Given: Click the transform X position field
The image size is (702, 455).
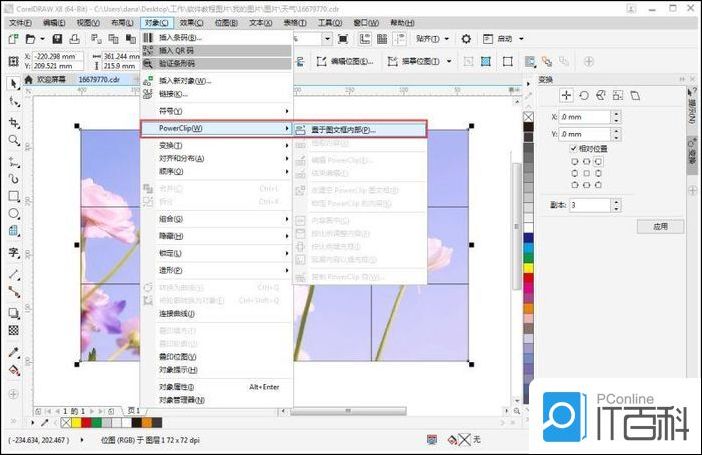Looking at the screenshot, I should [x=585, y=117].
